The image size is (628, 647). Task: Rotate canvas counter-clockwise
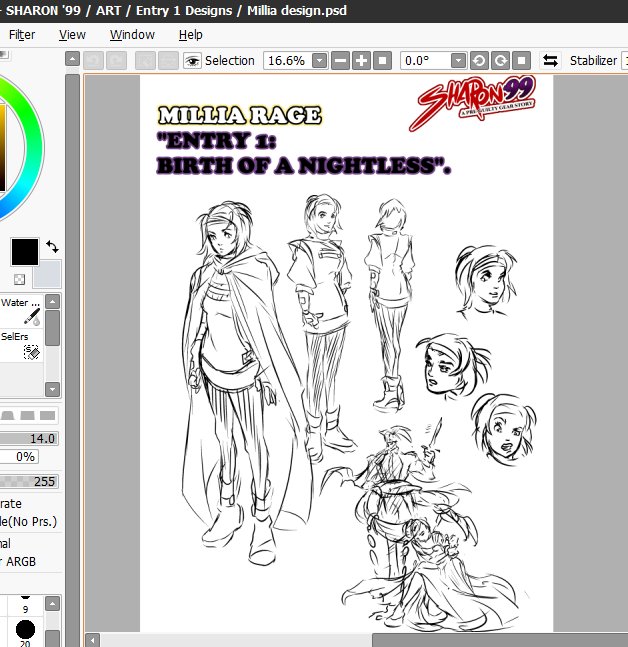[479, 61]
